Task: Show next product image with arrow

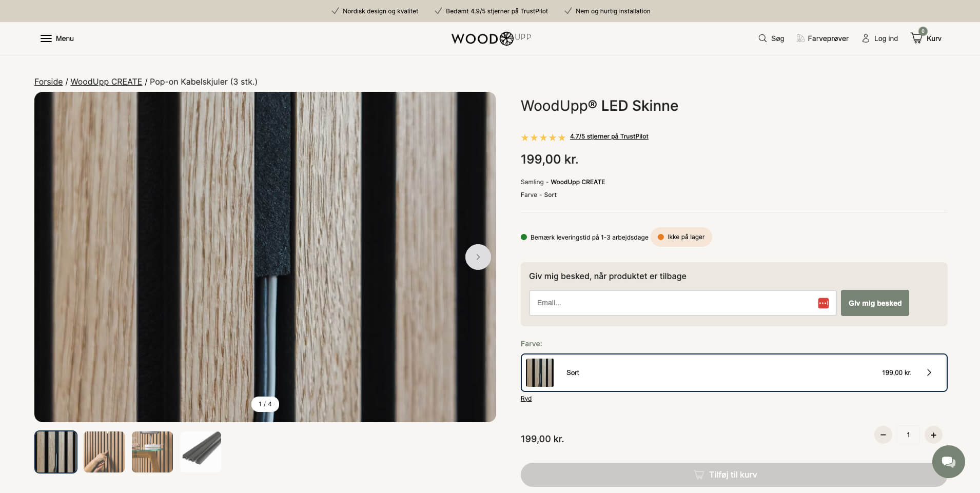Action: 478,257
